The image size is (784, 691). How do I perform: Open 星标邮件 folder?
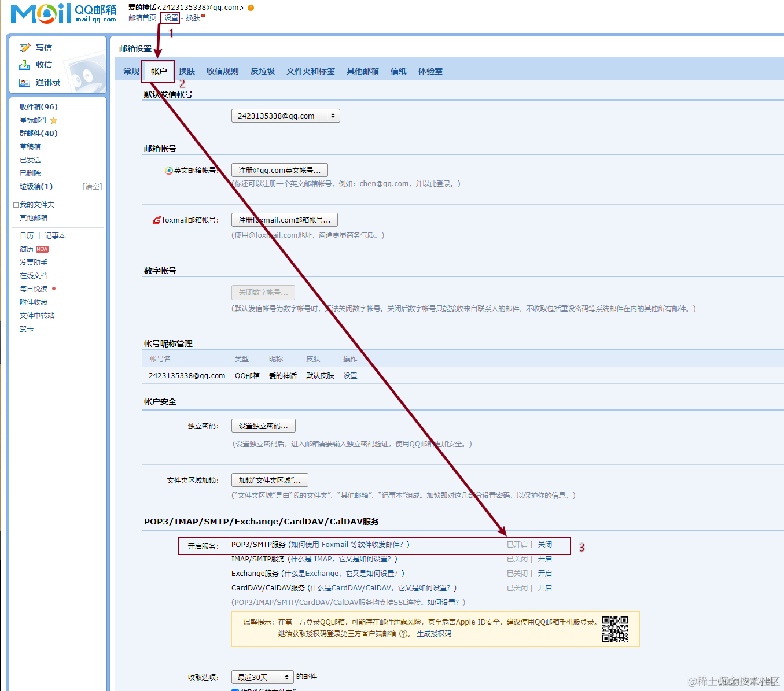click(x=34, y=120)
